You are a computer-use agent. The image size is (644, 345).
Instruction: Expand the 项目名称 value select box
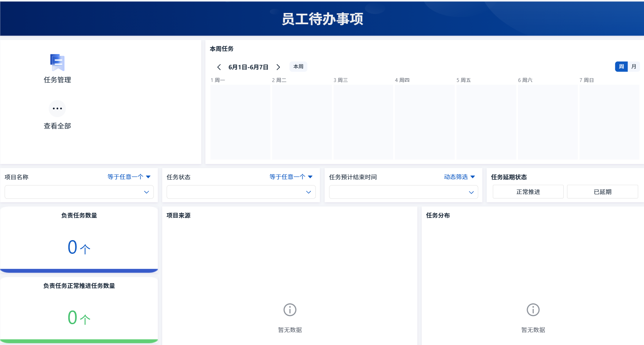pyautogui.click(x=79, y=192)
